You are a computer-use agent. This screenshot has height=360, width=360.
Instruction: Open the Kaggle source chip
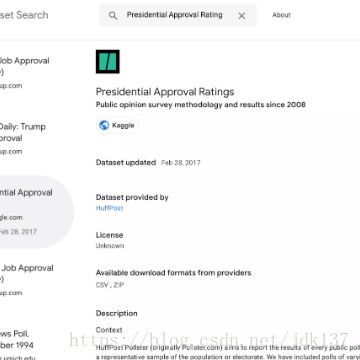[117, 125]
